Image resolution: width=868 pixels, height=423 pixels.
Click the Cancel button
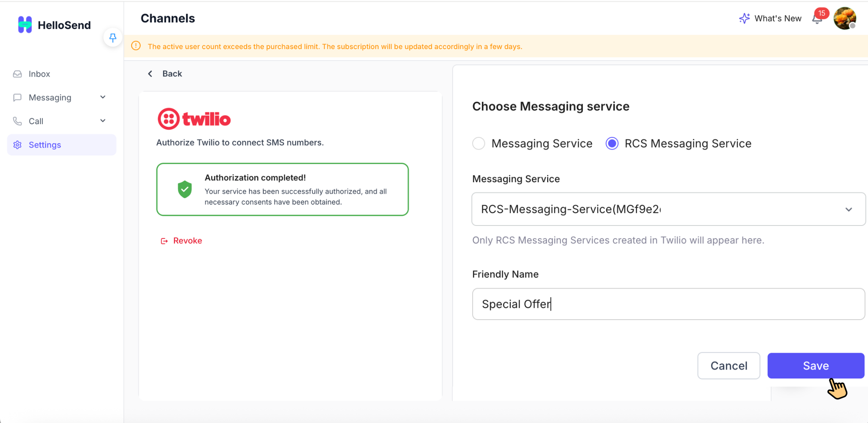729,365
